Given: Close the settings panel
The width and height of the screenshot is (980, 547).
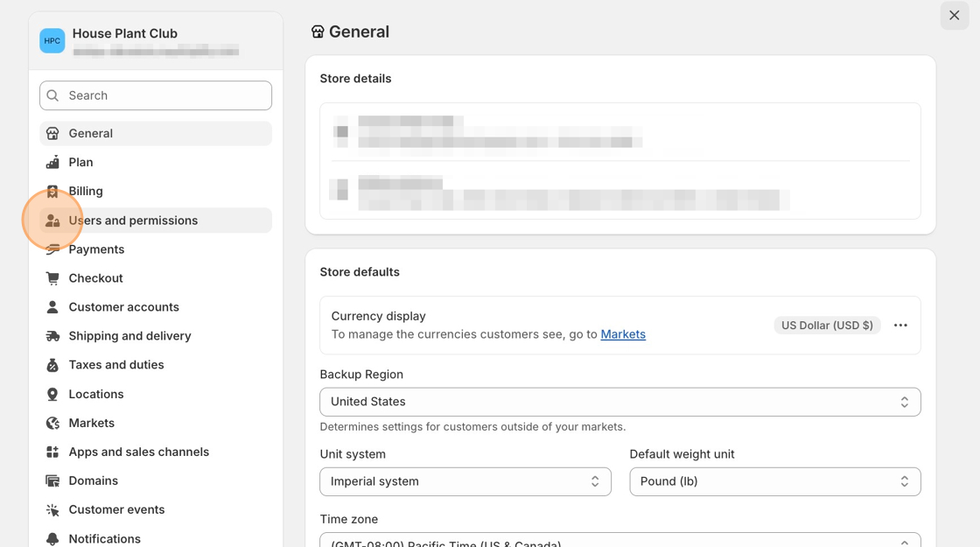Looking at the screenshot, I should point(955,16).
